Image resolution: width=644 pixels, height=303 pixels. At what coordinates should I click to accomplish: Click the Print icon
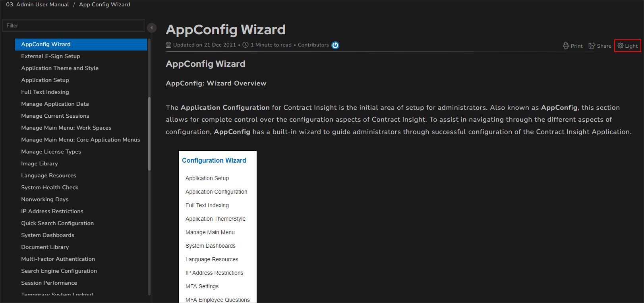(566, 46)
